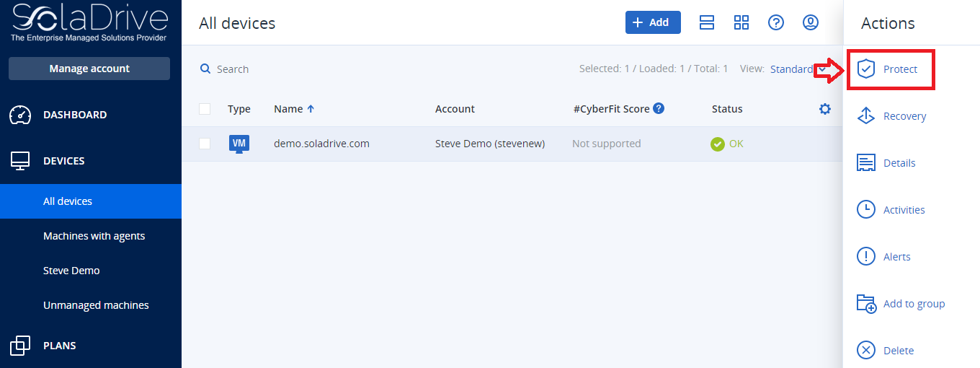
Task: Click the Alerts action label
Action: point(897,257)
